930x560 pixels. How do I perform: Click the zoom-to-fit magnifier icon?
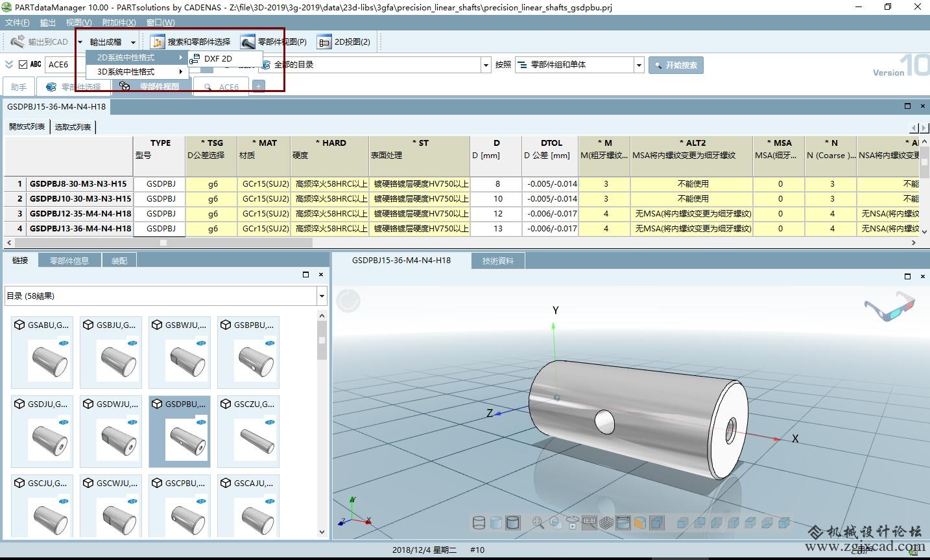[x=538, y=522]
